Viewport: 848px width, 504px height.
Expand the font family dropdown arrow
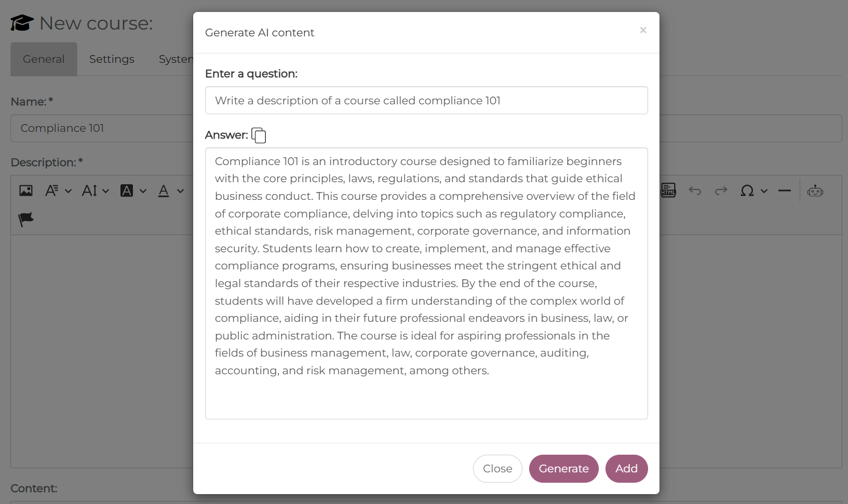point(68,191)
